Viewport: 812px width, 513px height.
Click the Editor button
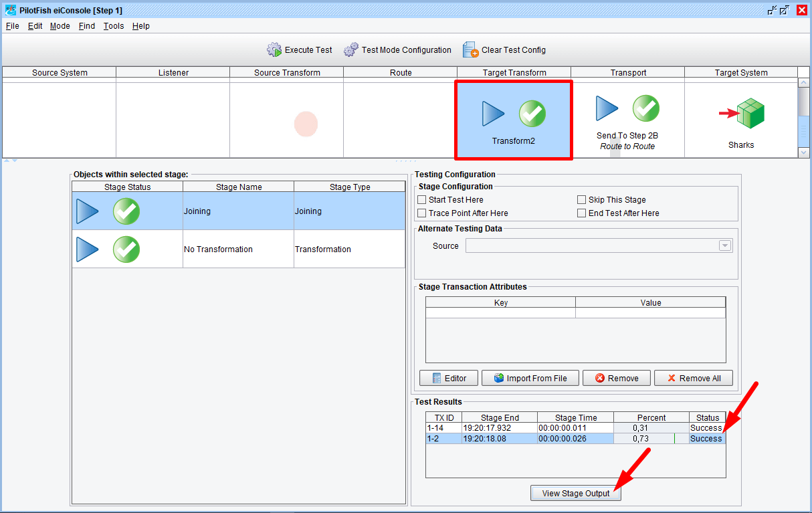tap(449, 379)
